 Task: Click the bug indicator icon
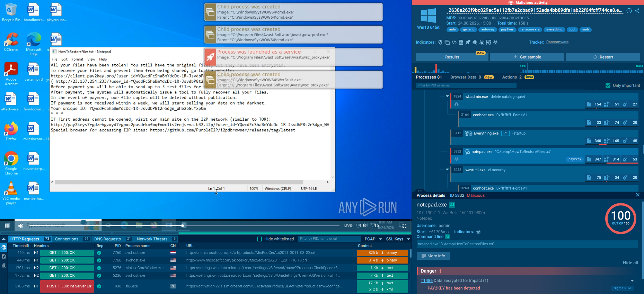click(x=475, y=42)
